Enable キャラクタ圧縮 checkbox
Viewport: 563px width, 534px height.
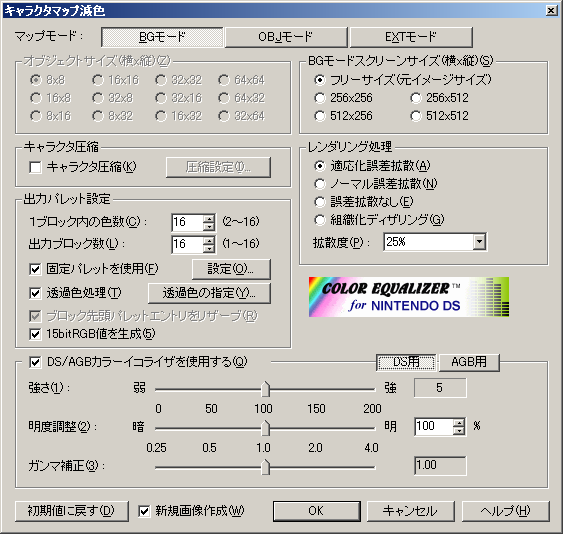click(x=35, y=167)
